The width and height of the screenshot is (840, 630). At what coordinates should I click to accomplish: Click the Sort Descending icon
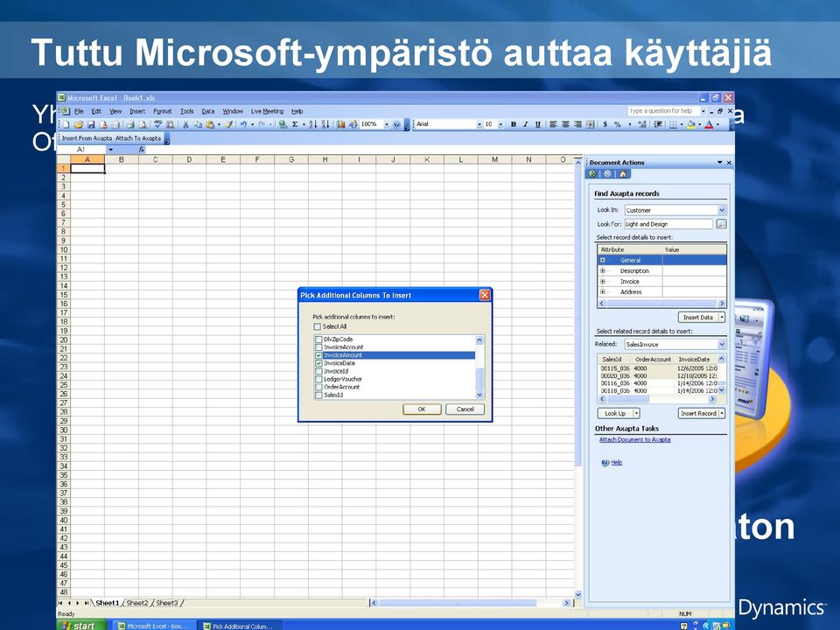[325, 124]
